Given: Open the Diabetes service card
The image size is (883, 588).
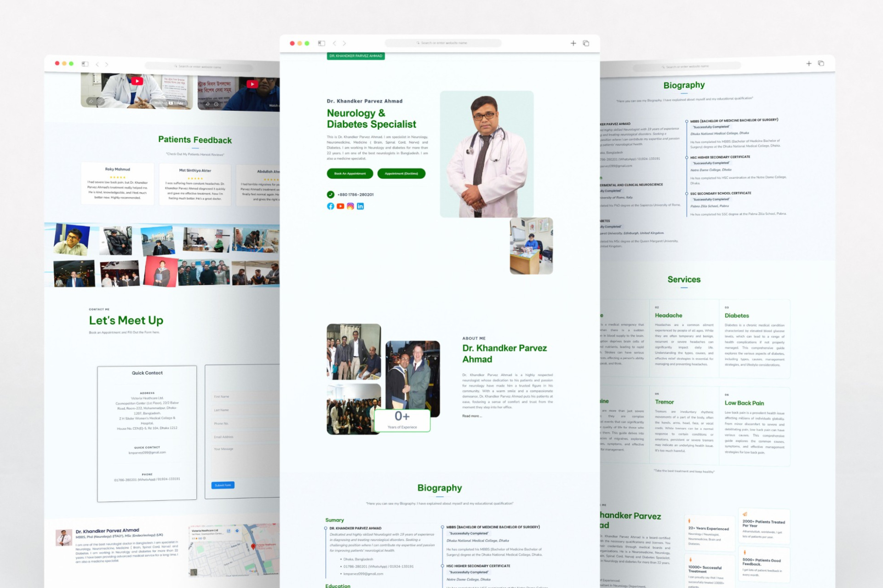Looking at the screenshot, I should coord(755,339).
